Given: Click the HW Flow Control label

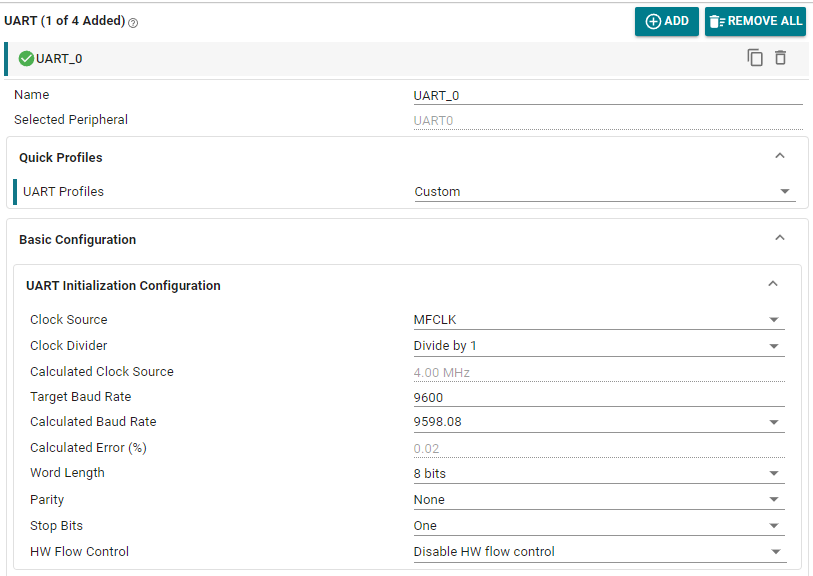Looking at the screenshot, I should point(79,552).
